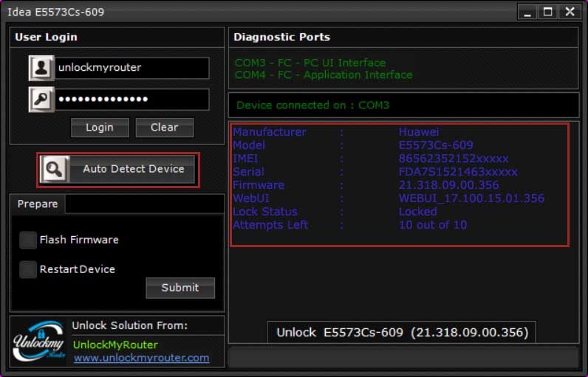Click the Attempts Left value 10 out of 10

pos(433,225)
